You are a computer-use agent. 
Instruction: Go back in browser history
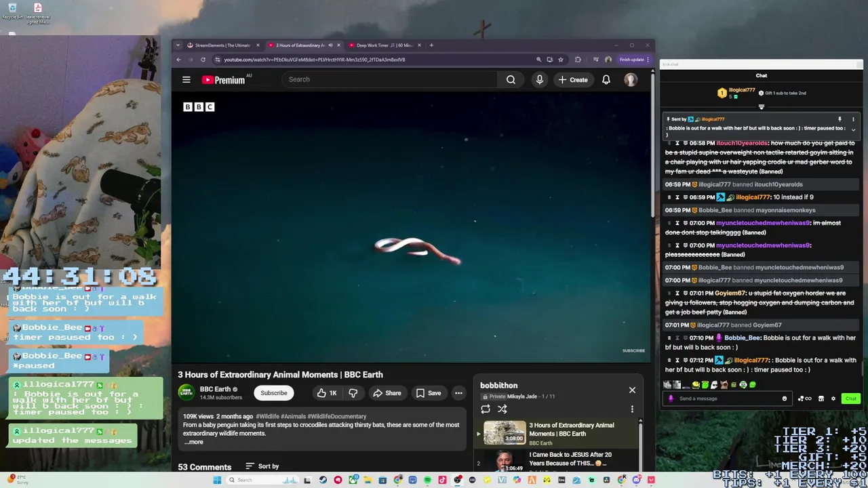tap(179, 60)
